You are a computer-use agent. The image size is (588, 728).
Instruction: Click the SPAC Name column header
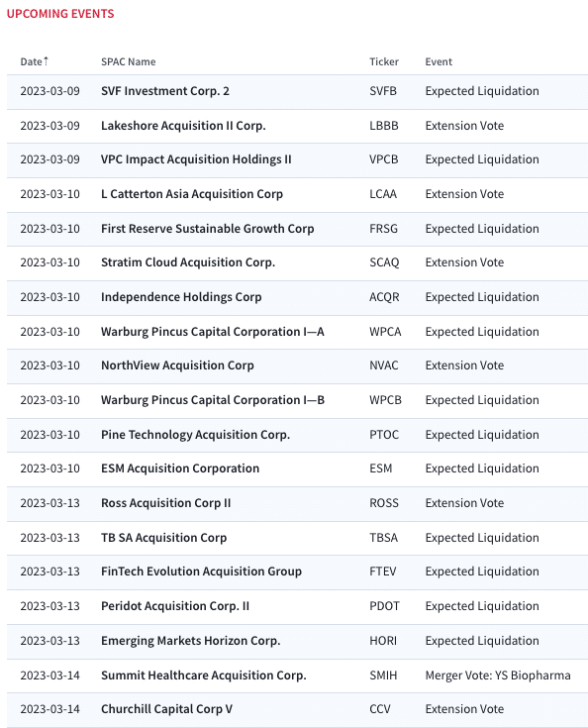tap(128, 61)
